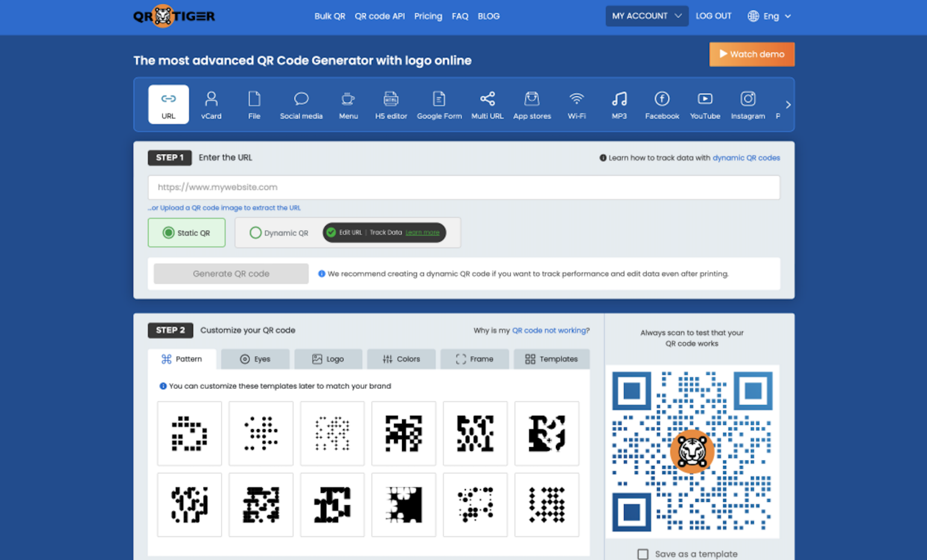
Task: Open the Wi-Fi QR code generator
Action: point(576,104)
